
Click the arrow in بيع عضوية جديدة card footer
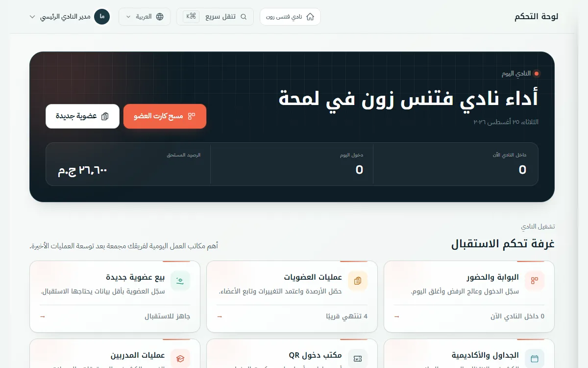click(x=43, y=316)
